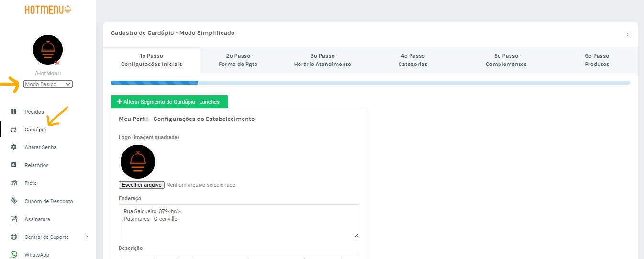The image size is (644, 259).
Task: Click the HotMenu logo at top left
Action: [x=48, y=10]
